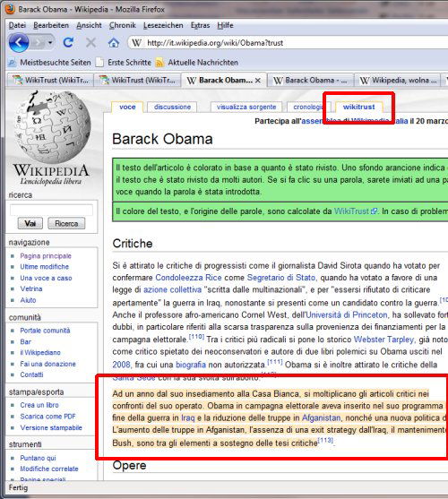Open the Ansicht menu
Viewport: 448px width, 499px height.
pos(89,25)
